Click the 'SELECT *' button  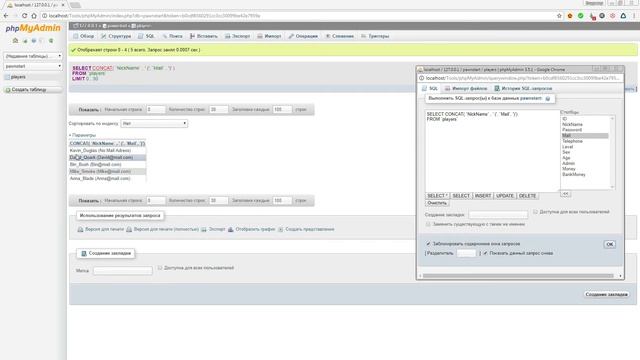[437, 196]
